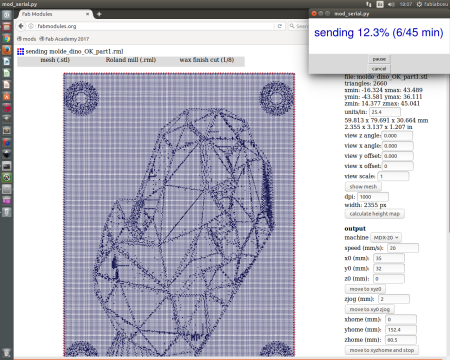Screen dimensions: 450x360
Task: Close the Fab Modules tab
Action: tap(87, 14)
